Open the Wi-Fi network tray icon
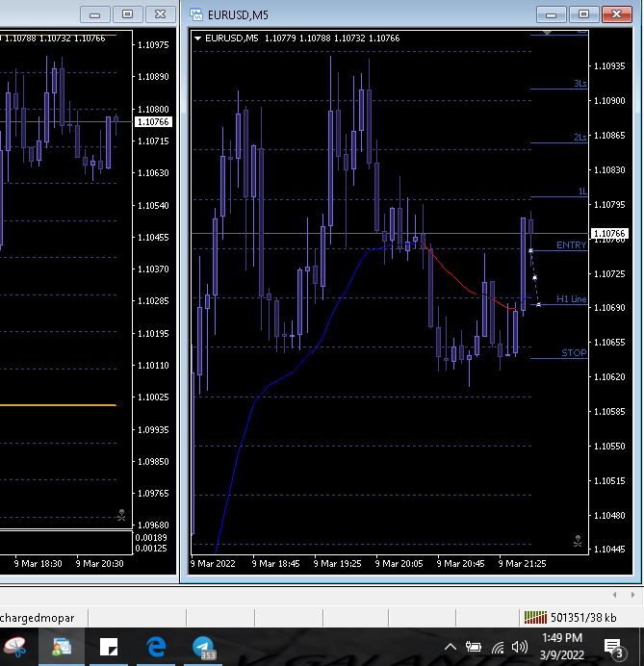This screenshot has height=666, width=644. click(x=498, y=647)
